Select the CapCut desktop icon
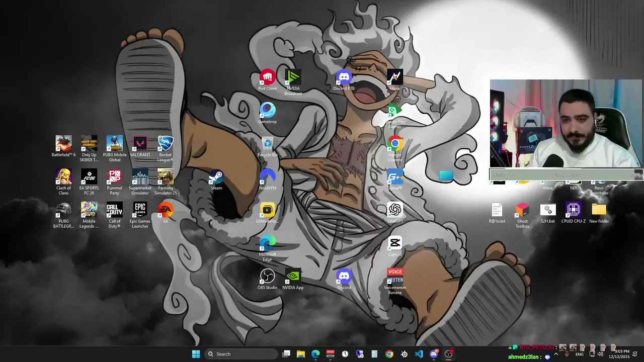 click(395, 246)
